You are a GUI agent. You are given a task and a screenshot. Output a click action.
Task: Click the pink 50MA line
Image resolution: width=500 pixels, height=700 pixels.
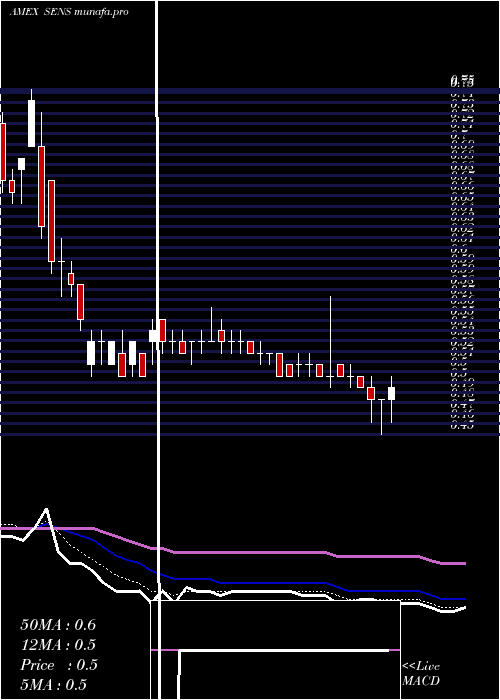pos(250,552)
